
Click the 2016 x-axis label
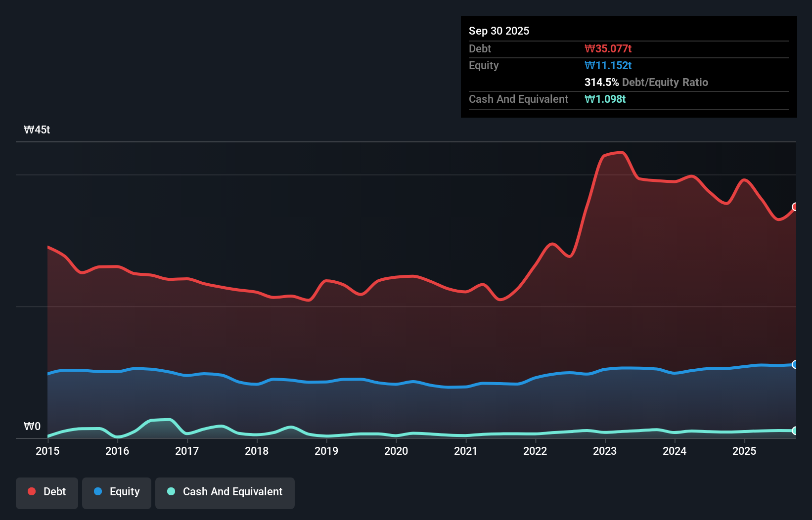click(117, 451)
